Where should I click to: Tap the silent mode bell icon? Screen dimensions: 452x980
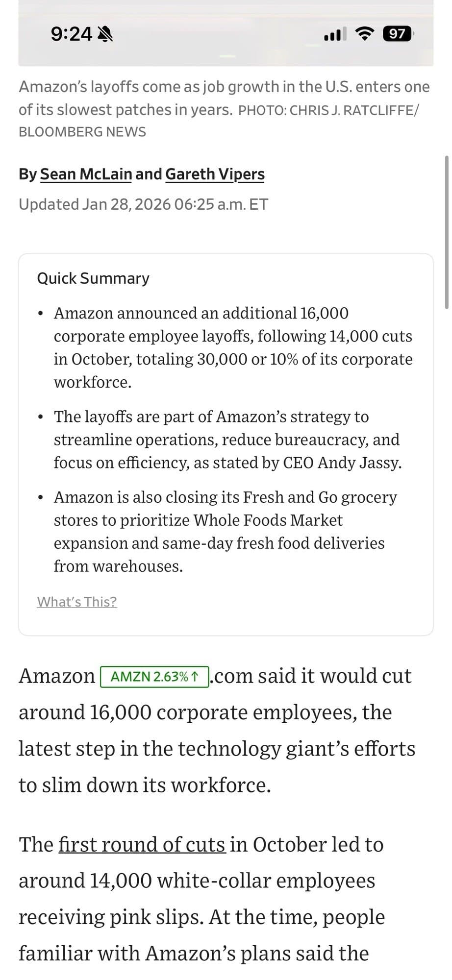(105, 34)
